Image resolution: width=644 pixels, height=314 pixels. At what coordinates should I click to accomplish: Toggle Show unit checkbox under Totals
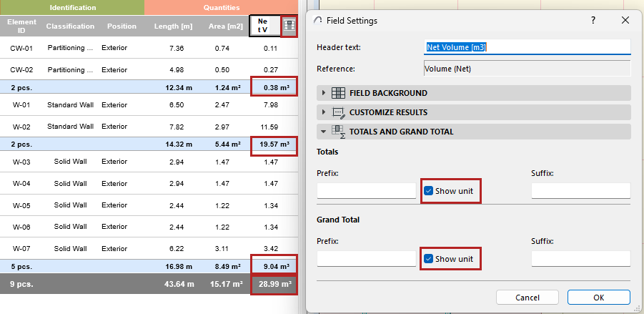click(x=428, y=191)
